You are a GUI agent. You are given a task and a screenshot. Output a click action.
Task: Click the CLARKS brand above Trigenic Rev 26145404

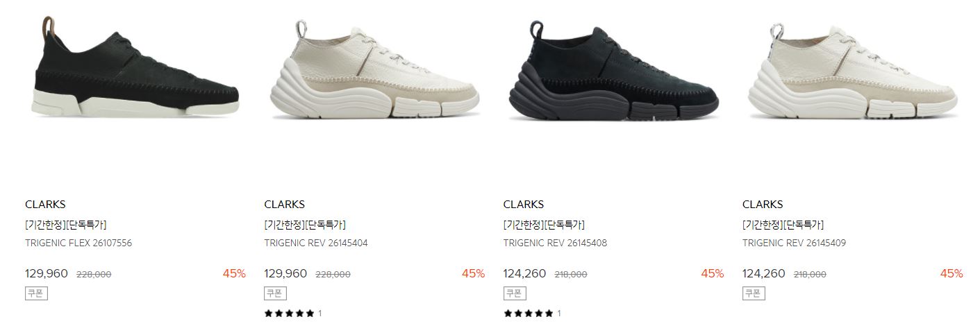(284, 205)
